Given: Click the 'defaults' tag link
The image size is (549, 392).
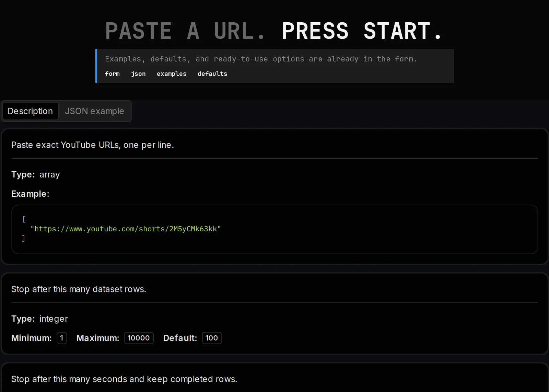Looking at the screenshot, I should click(x=212, y=74).
